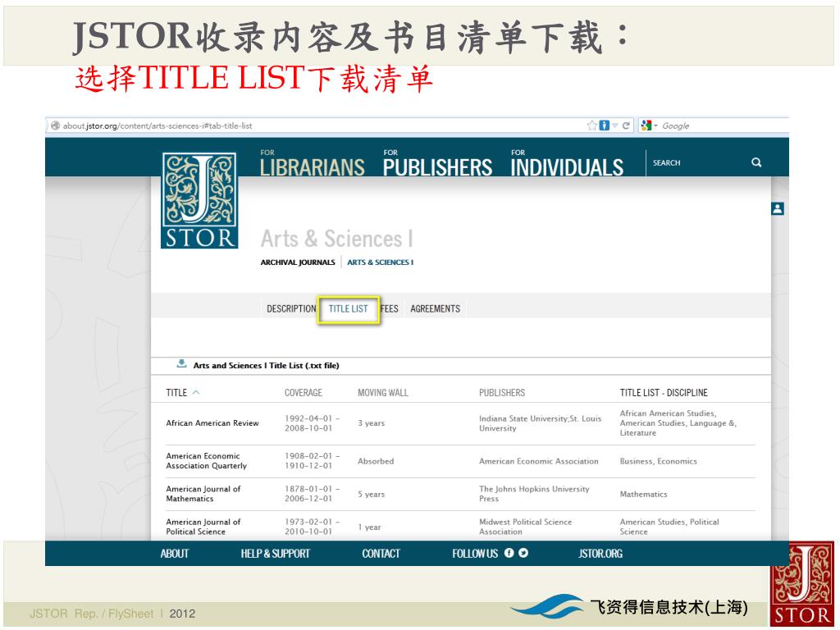
Task: Bookmark page with the star icon
Action: click(591, 126)
